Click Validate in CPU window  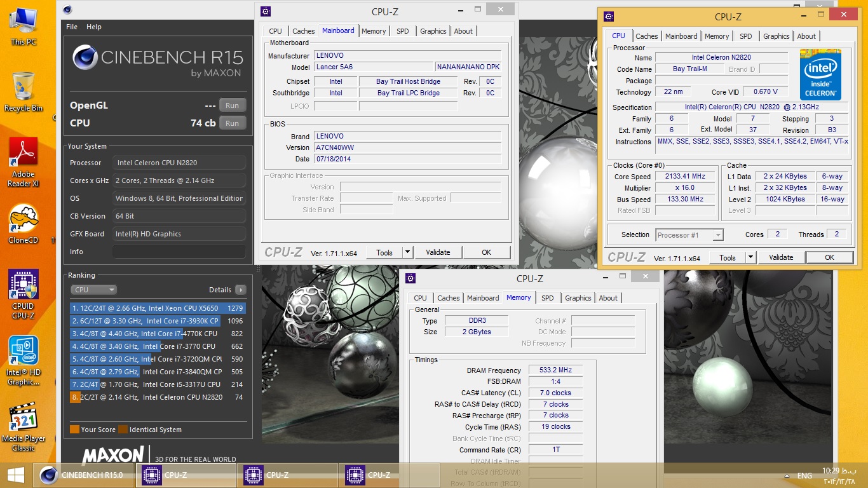point(781,257)
